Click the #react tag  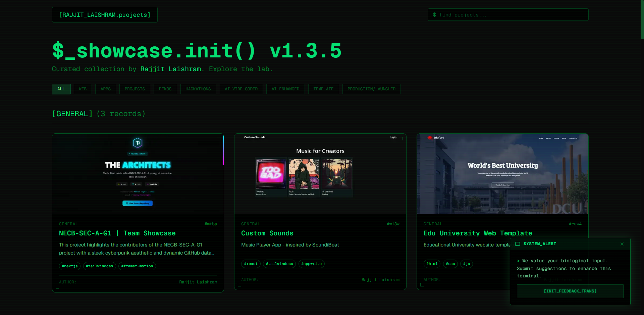coord(251,264)
